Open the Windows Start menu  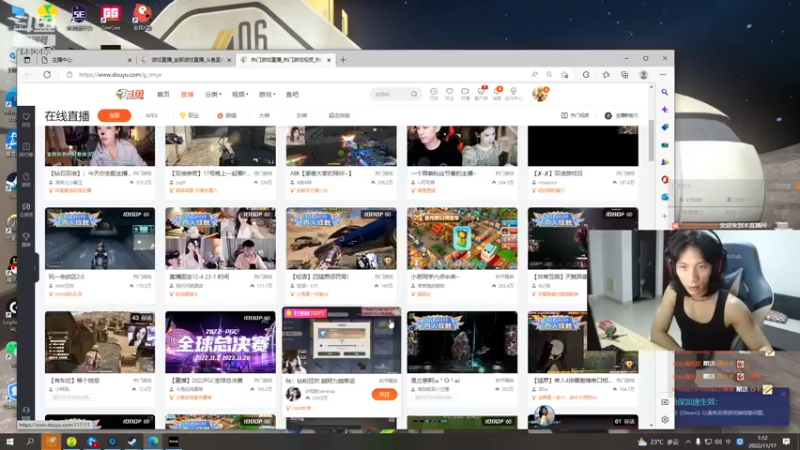[x=9, y=441]
